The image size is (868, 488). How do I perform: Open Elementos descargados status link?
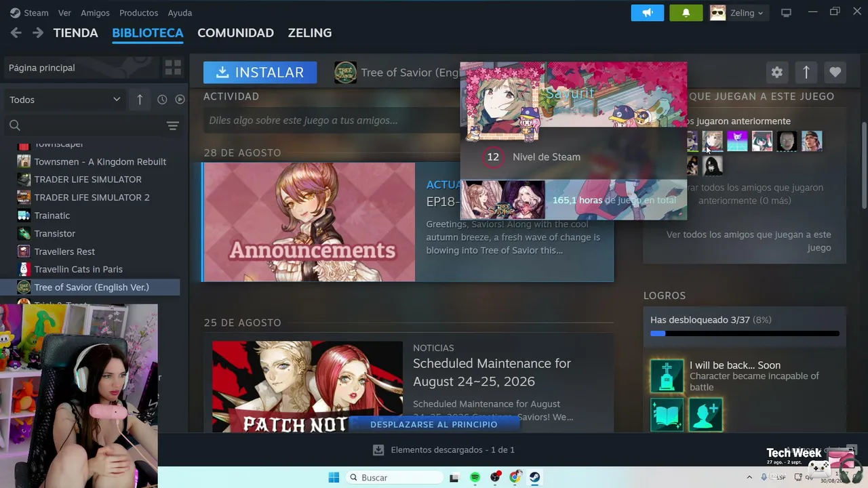pos(452,450)
